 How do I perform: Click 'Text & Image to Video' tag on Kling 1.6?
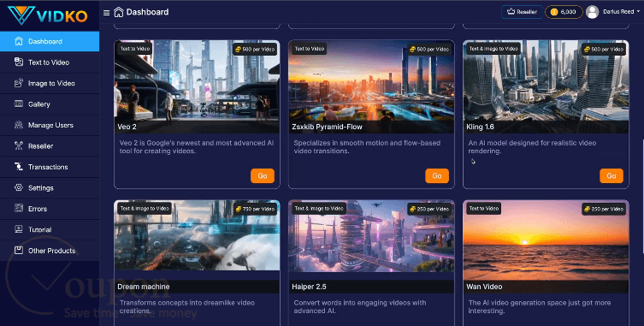(x=493, y=49)
